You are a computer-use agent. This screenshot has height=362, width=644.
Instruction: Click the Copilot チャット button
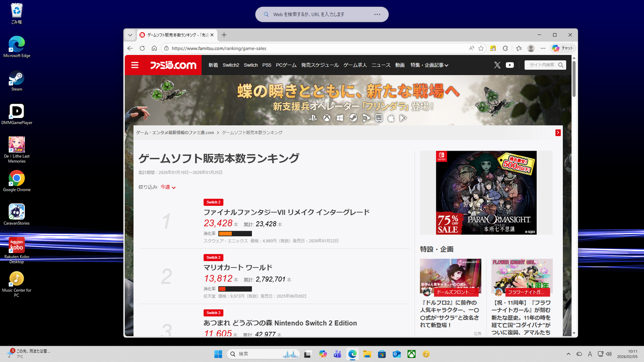click(563, 48)
